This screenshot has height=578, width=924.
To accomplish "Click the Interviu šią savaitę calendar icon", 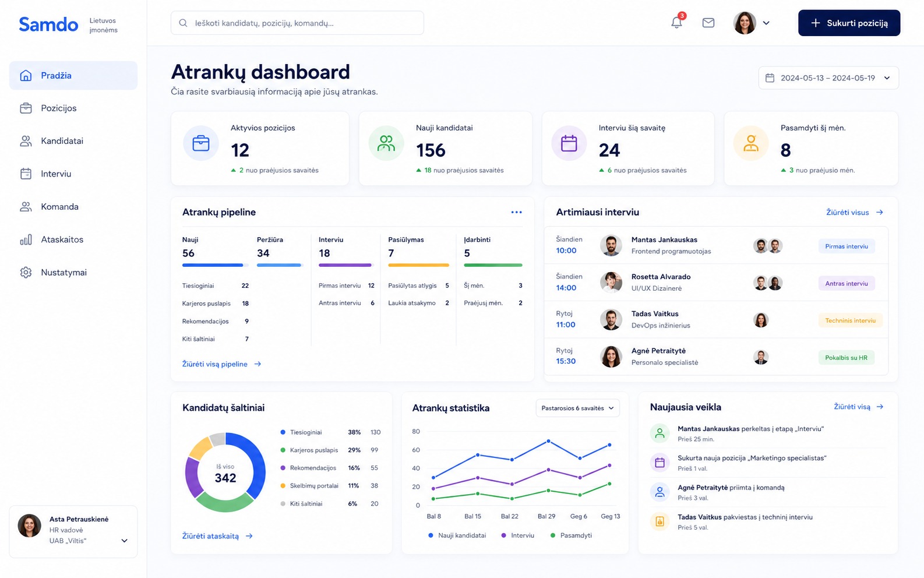I will point(569,143).
